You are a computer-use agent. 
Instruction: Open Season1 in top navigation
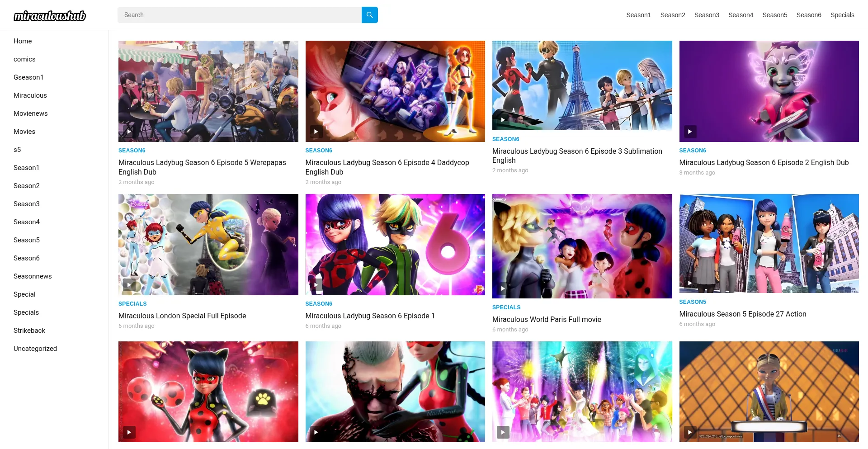[638, 15]
